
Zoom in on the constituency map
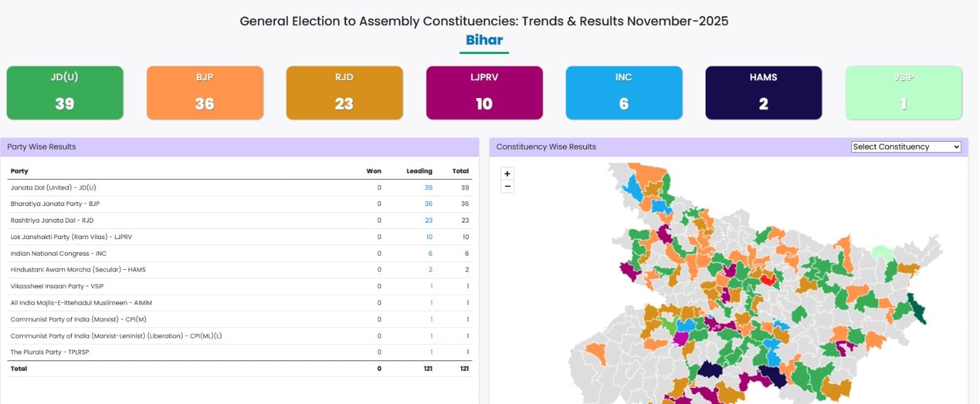tap(507, 173)
